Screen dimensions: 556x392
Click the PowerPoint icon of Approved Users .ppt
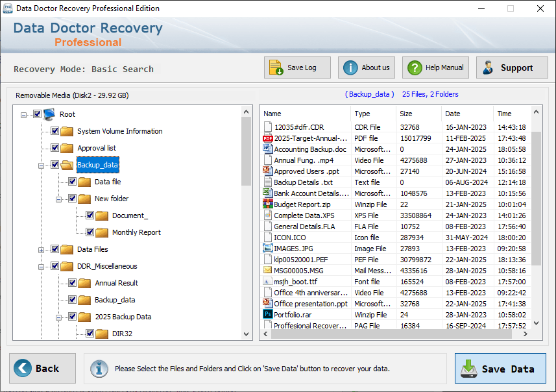click(268, 171)
